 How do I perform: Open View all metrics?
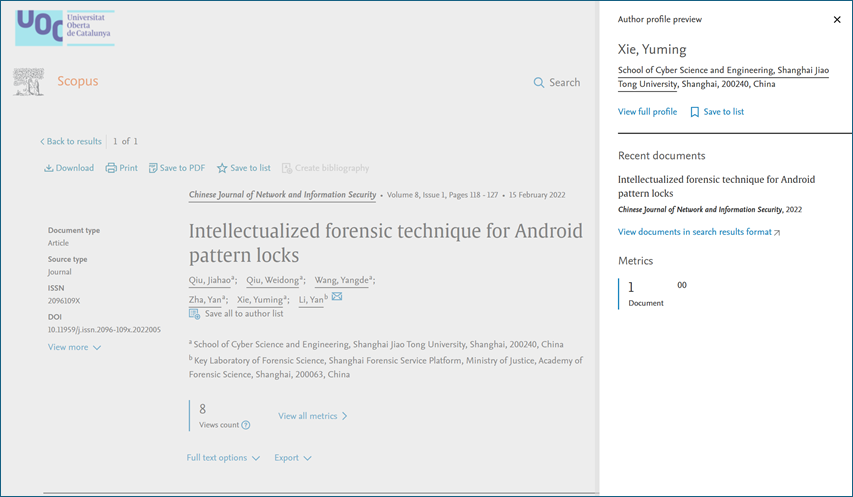312,416
